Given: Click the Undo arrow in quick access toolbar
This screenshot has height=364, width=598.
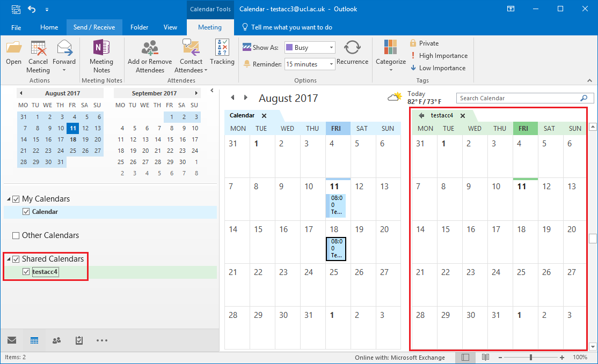Looking at the screenshot, I should click(32, 9).
